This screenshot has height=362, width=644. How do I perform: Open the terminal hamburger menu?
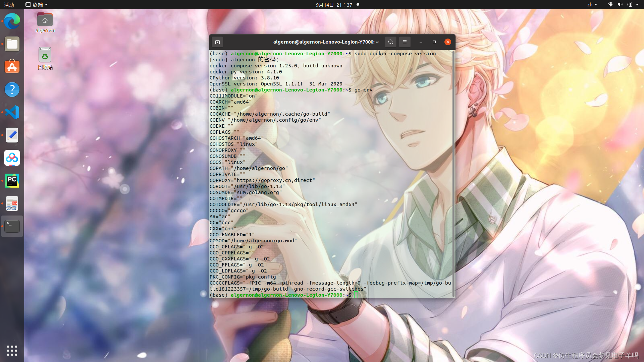click(405, 42)
